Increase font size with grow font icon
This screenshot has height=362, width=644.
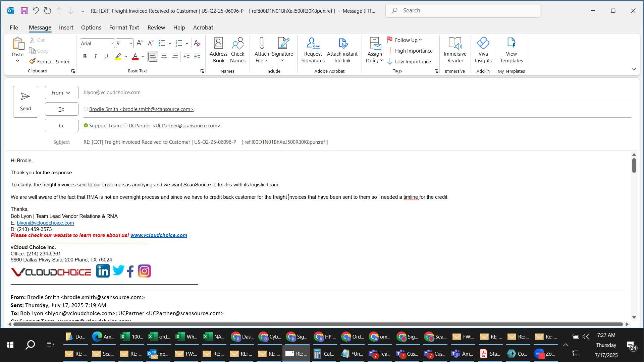140,43
